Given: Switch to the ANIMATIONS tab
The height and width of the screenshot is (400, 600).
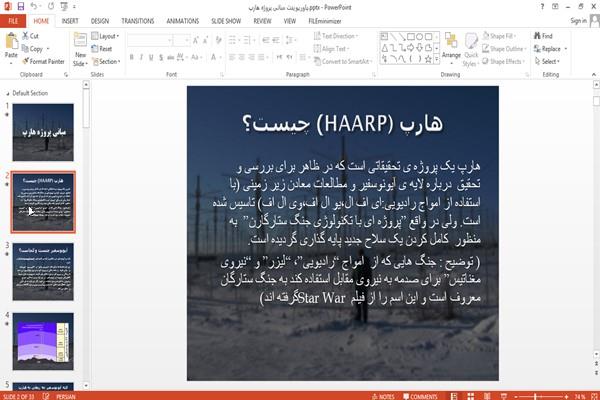Looking at the screenshot, I should [x=183, y=21].
